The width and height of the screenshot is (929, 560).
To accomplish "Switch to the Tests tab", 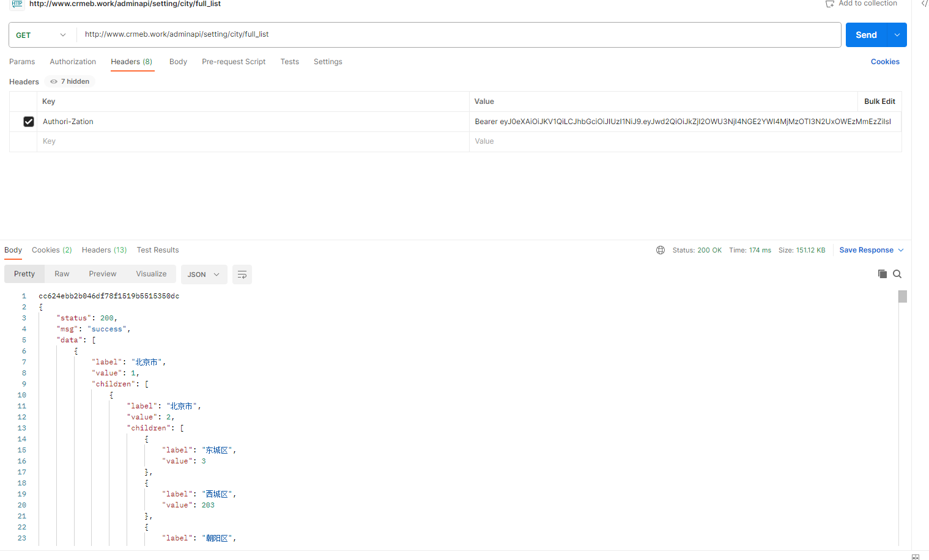I will click(290, 62).
